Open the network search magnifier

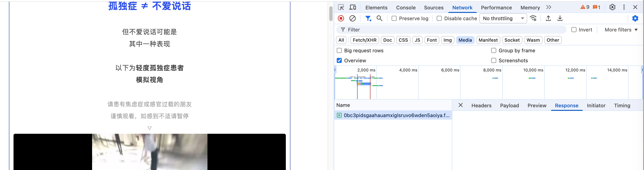click(379, 18)
